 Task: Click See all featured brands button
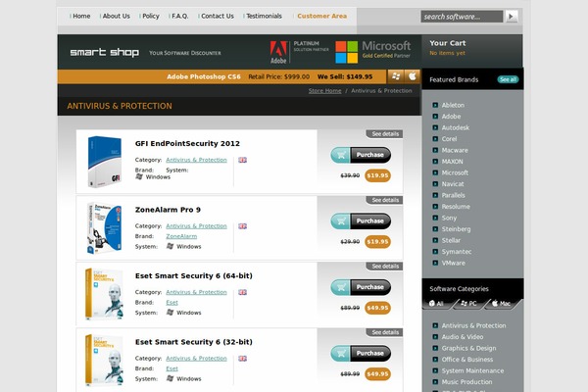(x=508, y=79)
